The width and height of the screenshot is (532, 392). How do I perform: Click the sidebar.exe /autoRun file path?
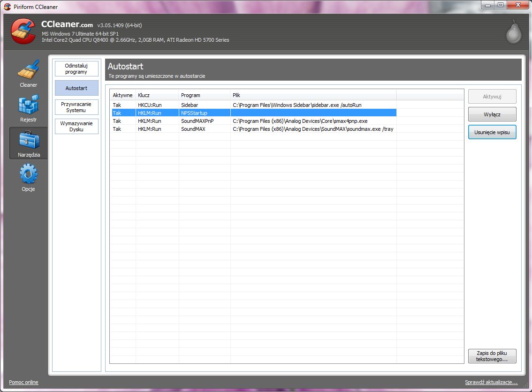click(x=297, y=105)
